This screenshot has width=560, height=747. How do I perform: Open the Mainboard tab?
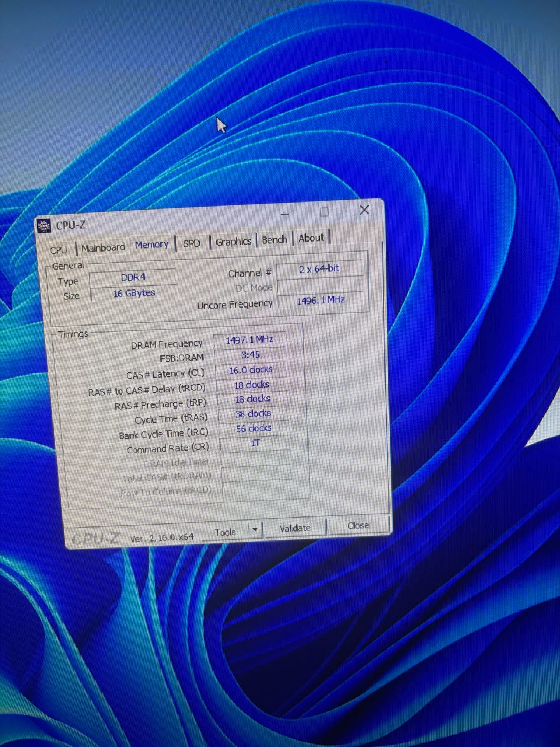point(103,247)
